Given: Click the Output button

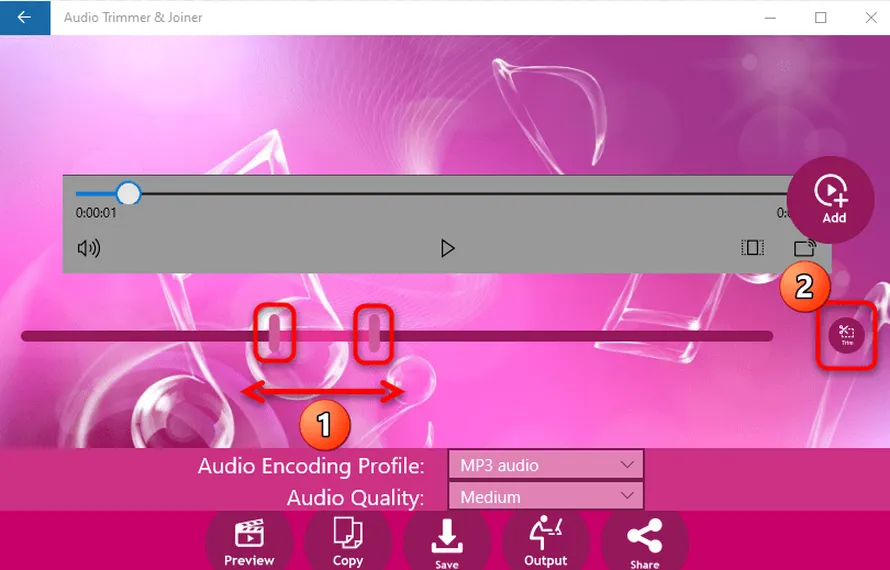Looking at the screenshot, I should 545,543.
